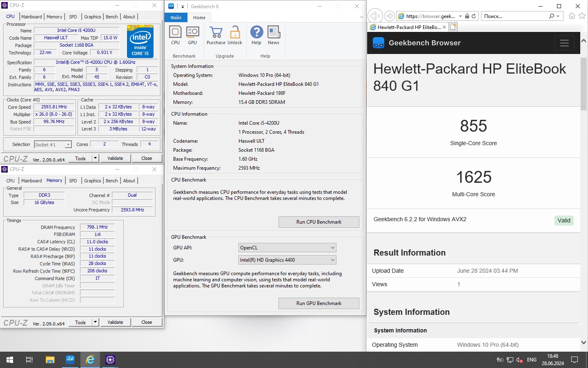Click Run CPU Benchmark button
This screenshot has width=588, height=368.
(x=319, y=222)
